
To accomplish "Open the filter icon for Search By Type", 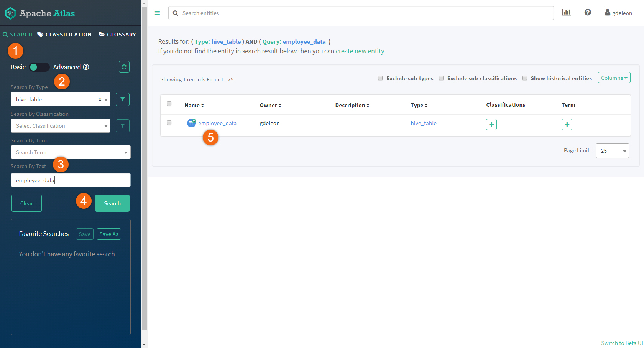I will coord(122,99).
